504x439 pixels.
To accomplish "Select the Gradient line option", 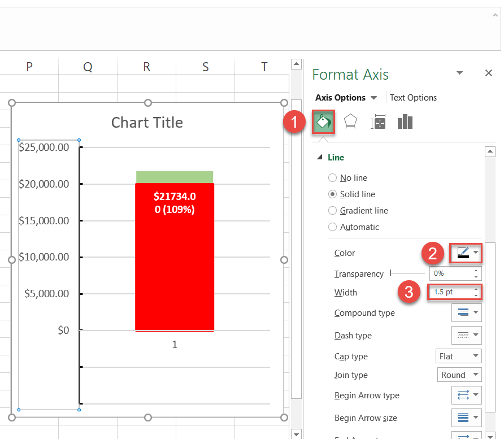I will coord(333,211).
